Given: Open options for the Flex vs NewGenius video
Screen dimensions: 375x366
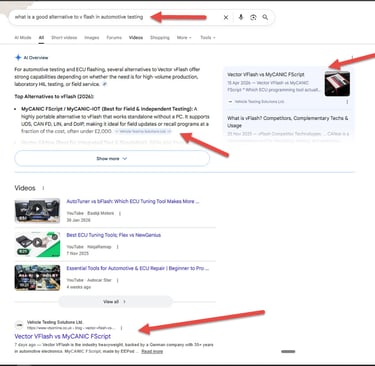Looking at the screenshot, I should tap(117, 247).
